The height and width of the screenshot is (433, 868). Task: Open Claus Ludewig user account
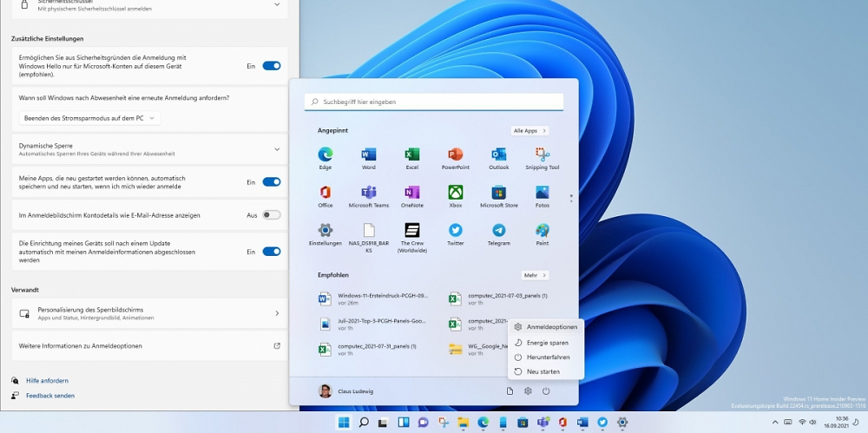(346, 391)
